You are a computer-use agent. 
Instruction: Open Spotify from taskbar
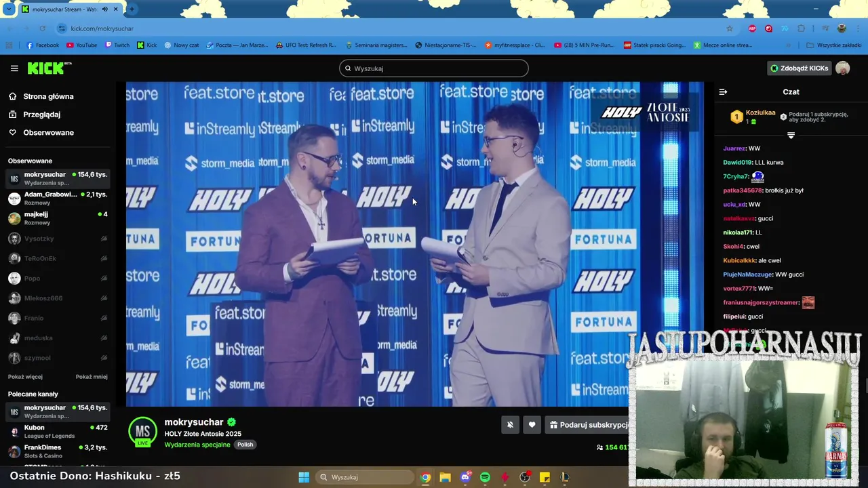485,477
